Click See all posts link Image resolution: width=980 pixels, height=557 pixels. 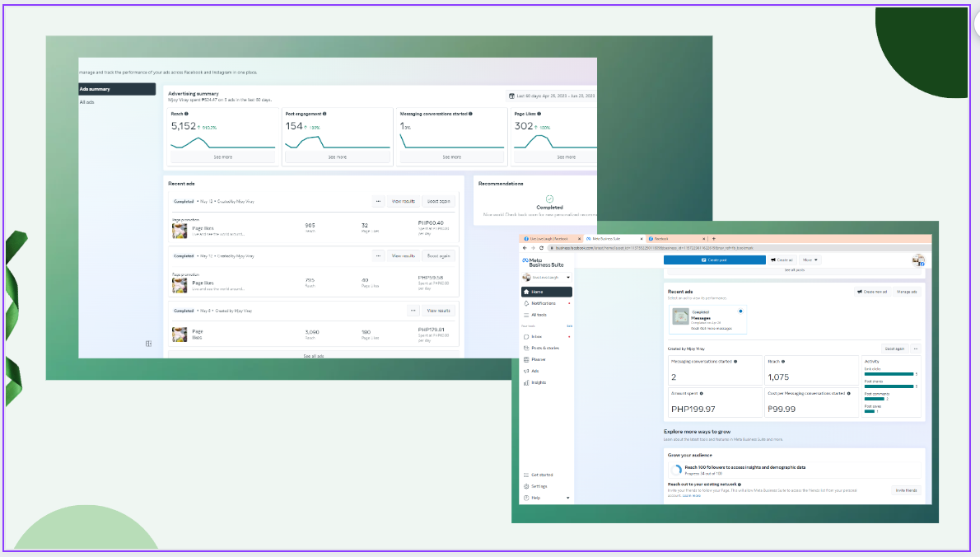pyautogui.click(x=795, y=270)
